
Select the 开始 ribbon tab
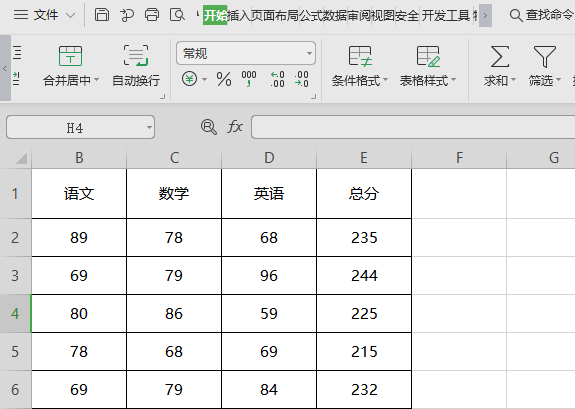coord(215,15)
